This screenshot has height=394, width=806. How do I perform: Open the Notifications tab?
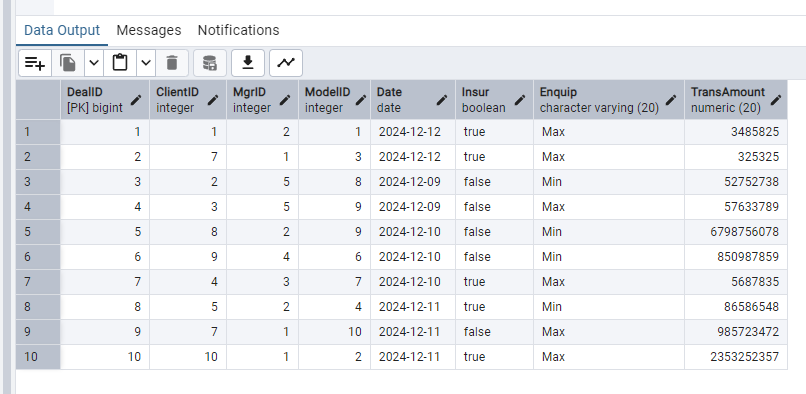[239, 30]
